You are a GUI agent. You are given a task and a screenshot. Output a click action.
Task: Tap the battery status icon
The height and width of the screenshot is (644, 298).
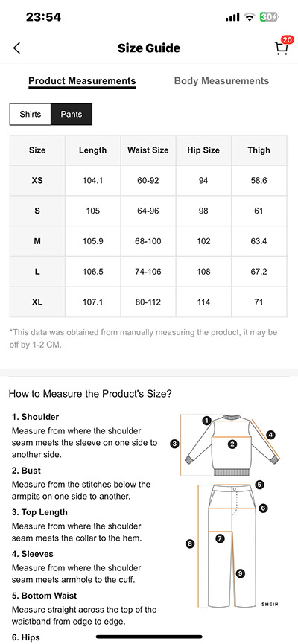[270, 17]
